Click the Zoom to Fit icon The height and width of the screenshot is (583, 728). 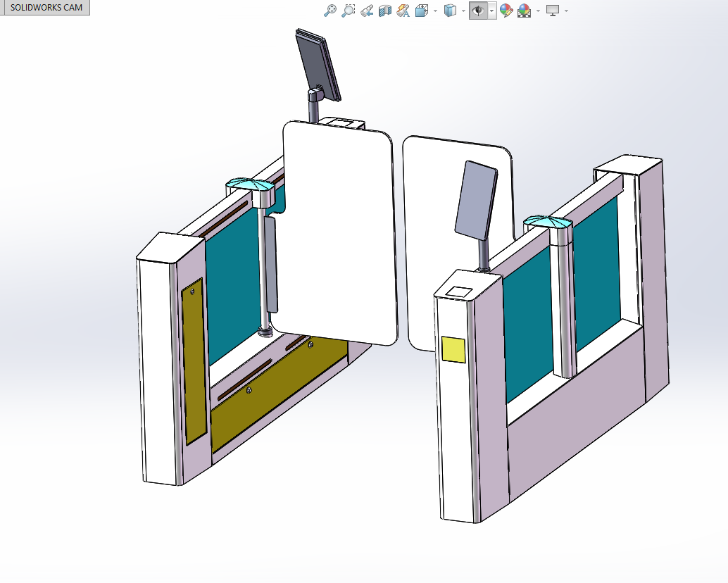click(330, 11)
